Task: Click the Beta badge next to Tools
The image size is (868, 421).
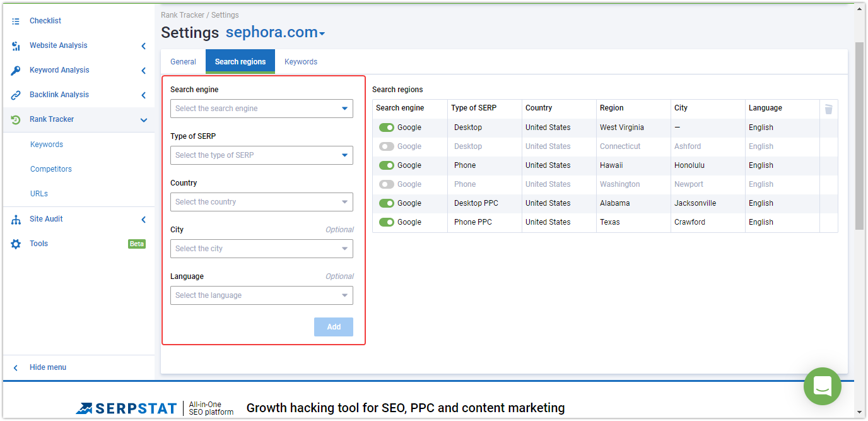Action: point(137,244)
